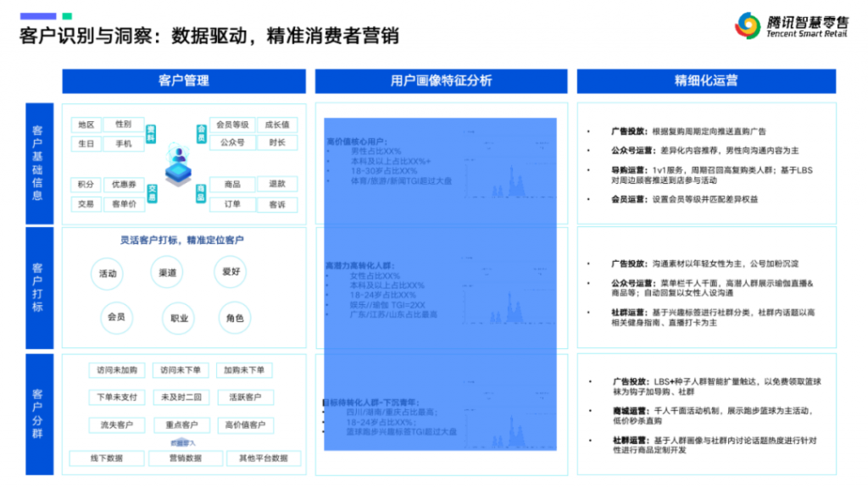Screen dimensions: 868x488
Task: Click the 高潜力高转化人群 heading
Action: 359,265
